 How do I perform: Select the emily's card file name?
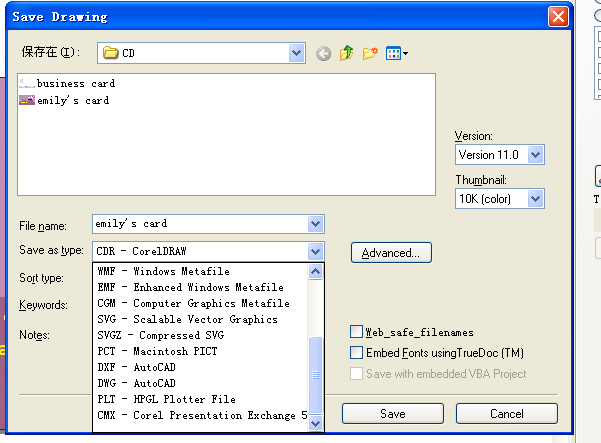point(73,100)
